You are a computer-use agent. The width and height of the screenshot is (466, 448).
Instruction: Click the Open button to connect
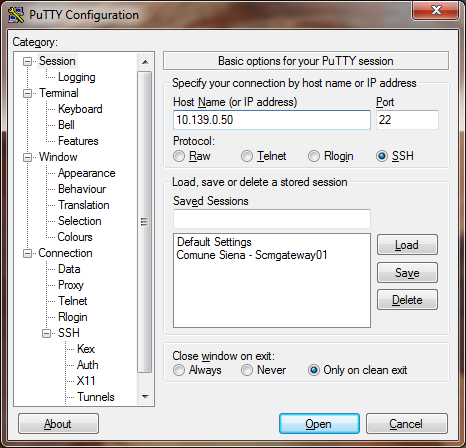tap(319, 424)
